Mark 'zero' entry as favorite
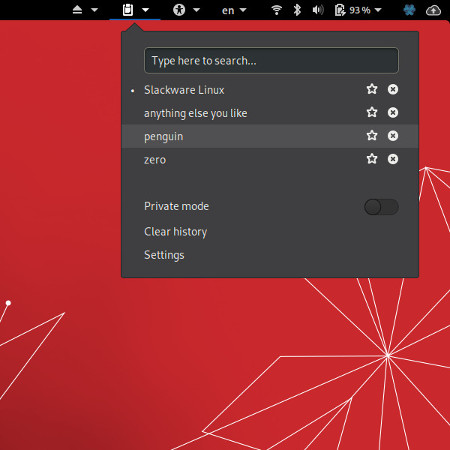Screen dimensions: 450x450 tap(372, 159)
